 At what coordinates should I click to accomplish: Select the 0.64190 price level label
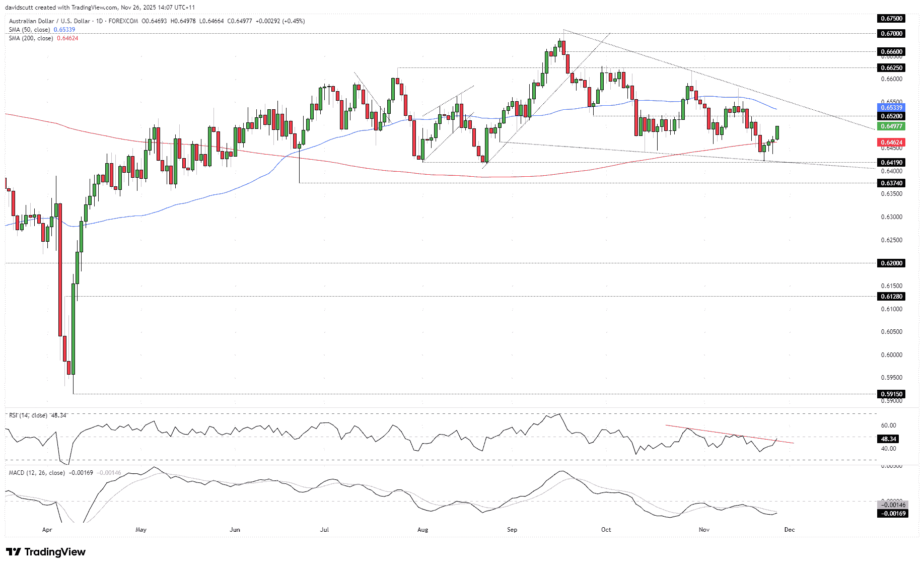(x=891, y=163)
